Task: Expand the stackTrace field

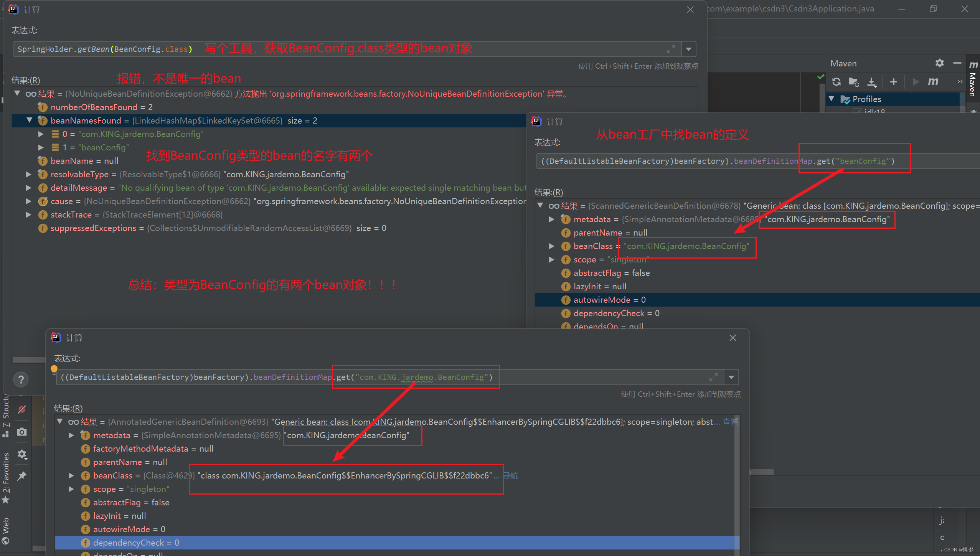Action: (29, 214)
